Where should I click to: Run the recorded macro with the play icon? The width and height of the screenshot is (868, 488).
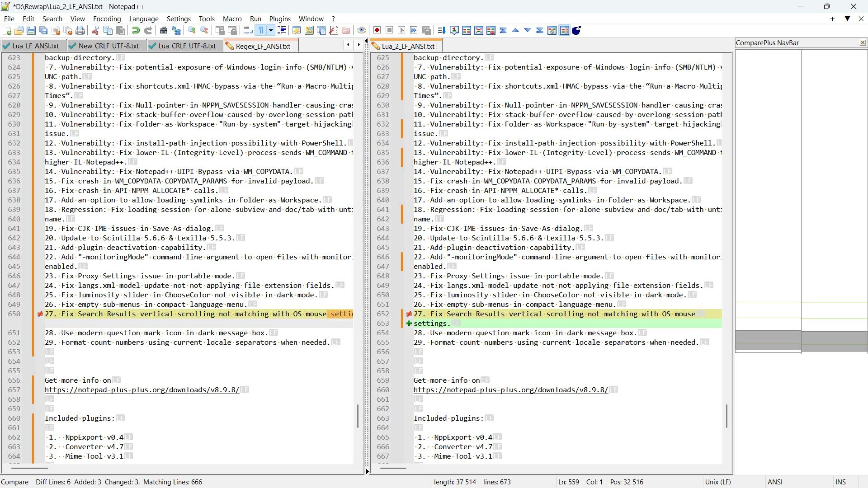pos(401,30)
